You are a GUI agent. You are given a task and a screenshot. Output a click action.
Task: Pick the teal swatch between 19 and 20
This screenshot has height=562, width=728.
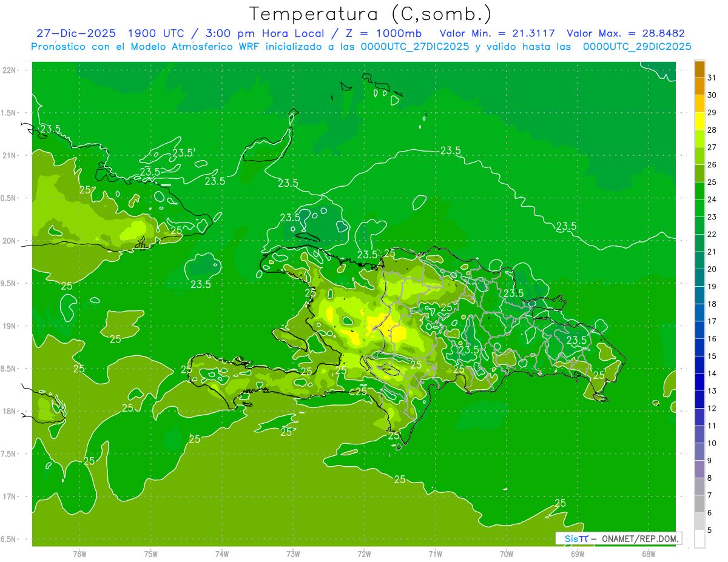coord(699,278)
